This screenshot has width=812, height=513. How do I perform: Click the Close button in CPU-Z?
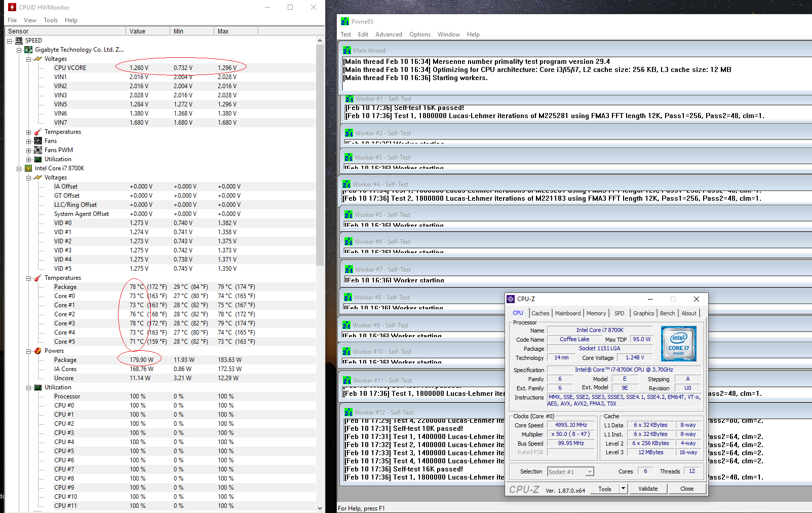(687, 489)
